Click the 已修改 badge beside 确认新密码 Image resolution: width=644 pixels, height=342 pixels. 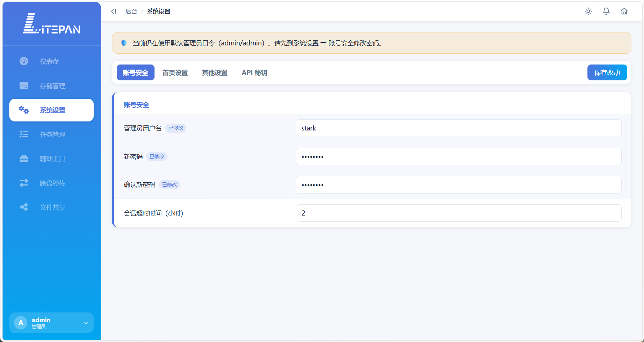point(169,185)
